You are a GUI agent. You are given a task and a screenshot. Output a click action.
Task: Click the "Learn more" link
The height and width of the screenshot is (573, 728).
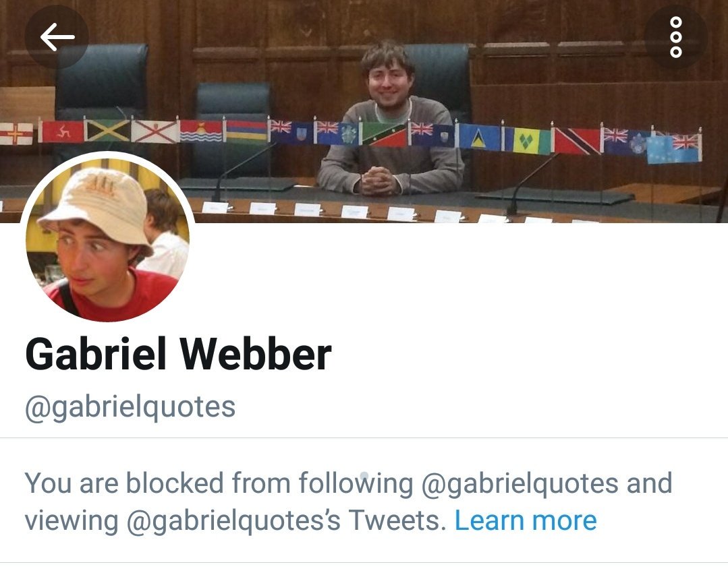click(525, 520)
